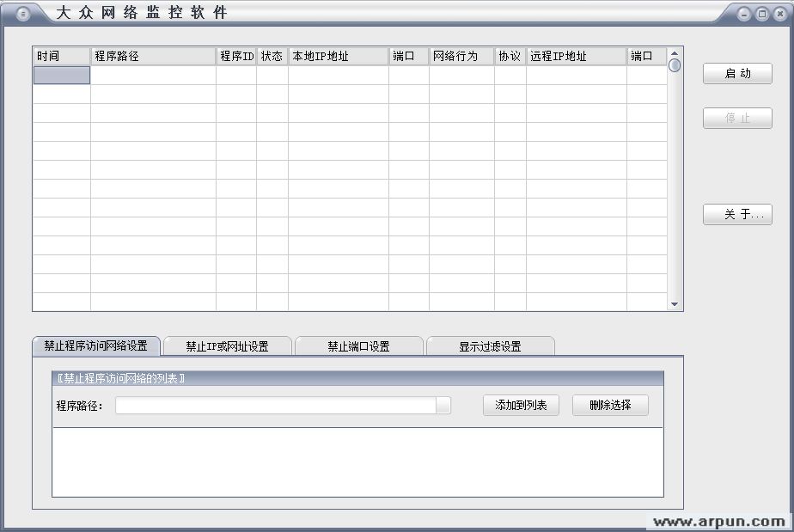Click the 状态 column header
794x532 pixels.
[x=272, y=56]
